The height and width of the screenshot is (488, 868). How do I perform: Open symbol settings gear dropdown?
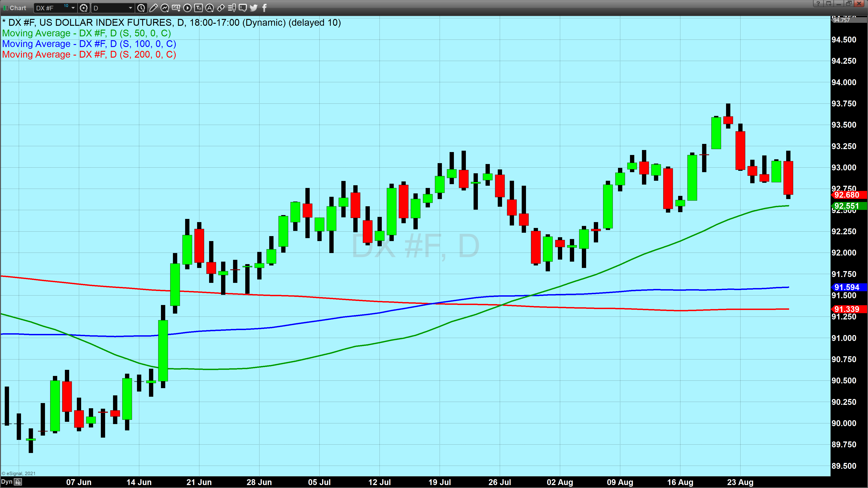[84, 8]
